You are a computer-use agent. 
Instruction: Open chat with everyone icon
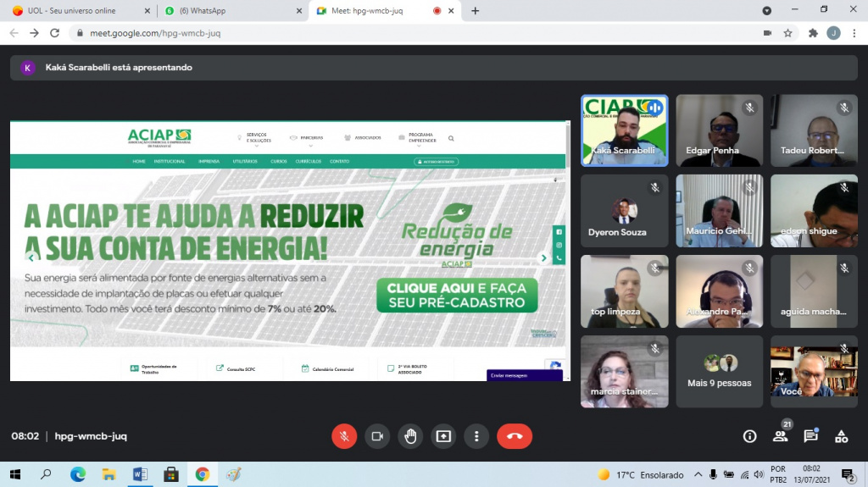[x=811, y=436]
